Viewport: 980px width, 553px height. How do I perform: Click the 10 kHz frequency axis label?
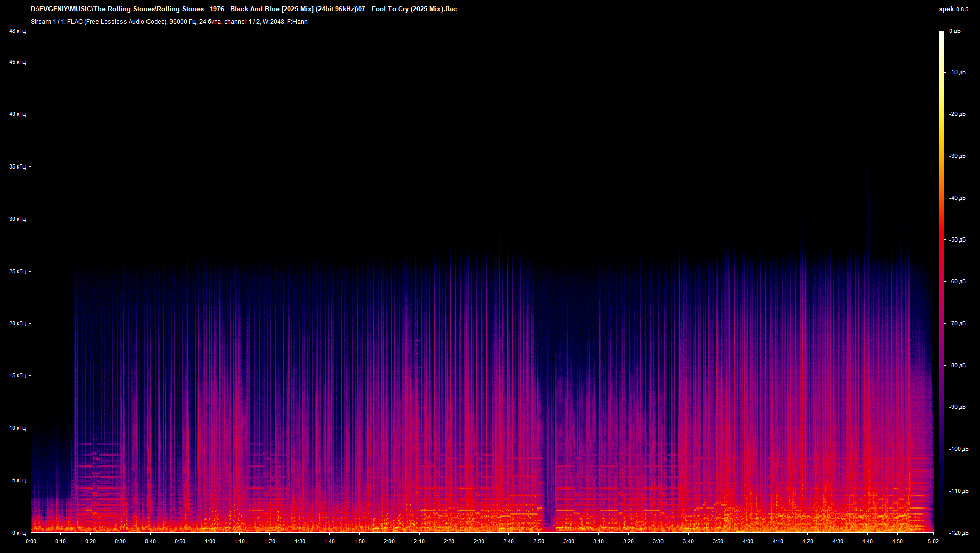[x=17, y=428]
